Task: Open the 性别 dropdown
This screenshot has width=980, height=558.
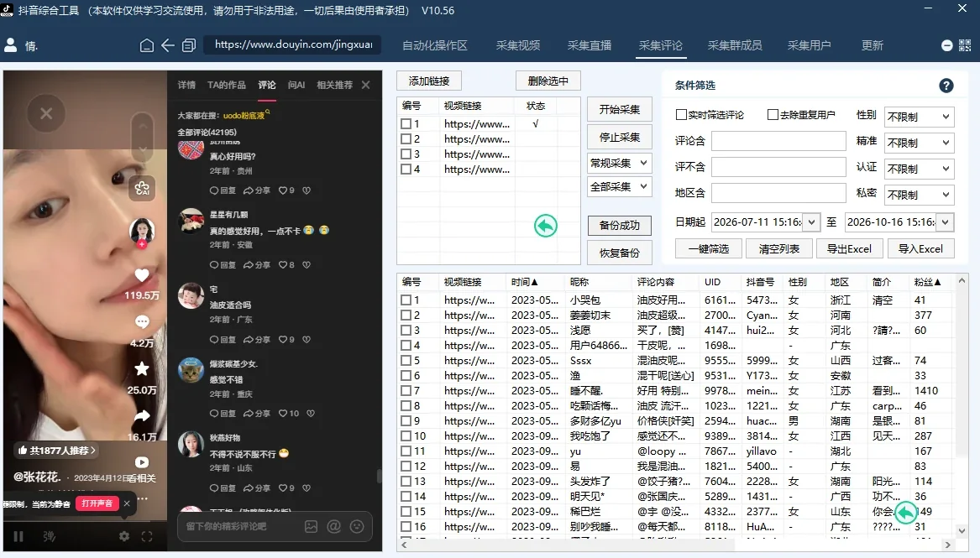Action: click(919, 117)
